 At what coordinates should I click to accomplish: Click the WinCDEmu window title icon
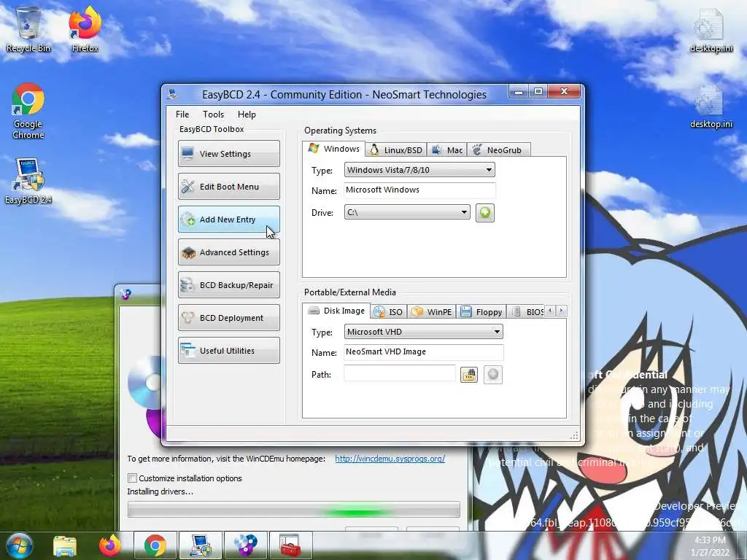tap(125, 295)
